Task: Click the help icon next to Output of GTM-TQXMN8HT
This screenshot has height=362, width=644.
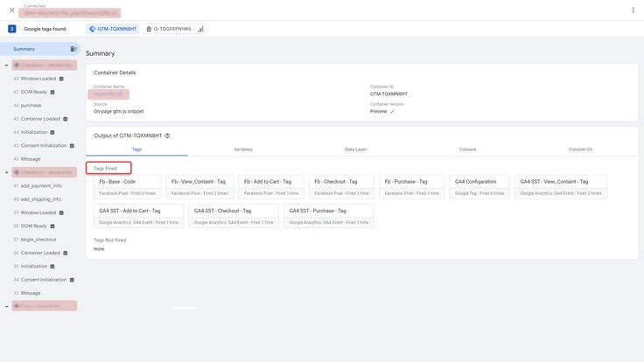Action: [x=167, y=136]
